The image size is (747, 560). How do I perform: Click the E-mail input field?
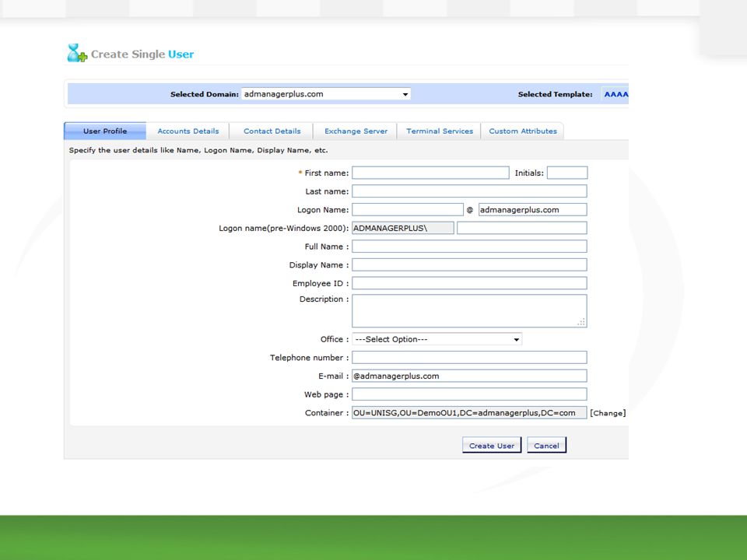(x=469, y=376)
